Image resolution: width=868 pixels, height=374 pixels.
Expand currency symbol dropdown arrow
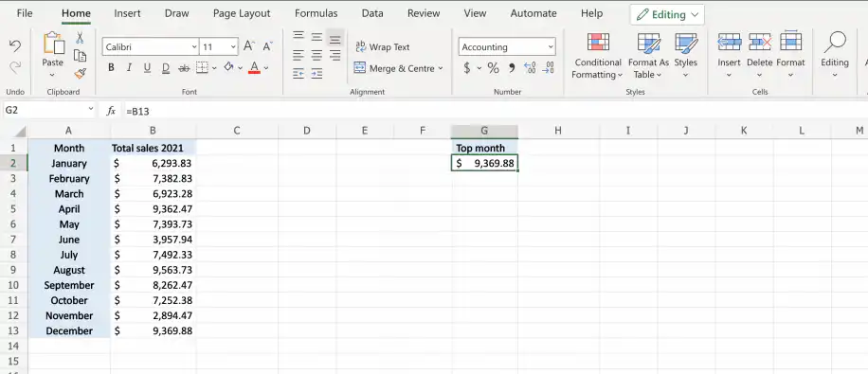tap(479, 68)
